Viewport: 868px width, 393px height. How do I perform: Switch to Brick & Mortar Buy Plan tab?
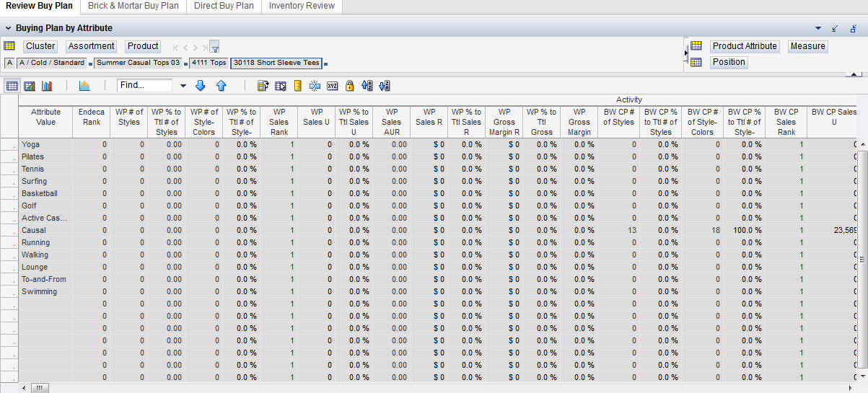pyautogui.click(x=133, y=6)
